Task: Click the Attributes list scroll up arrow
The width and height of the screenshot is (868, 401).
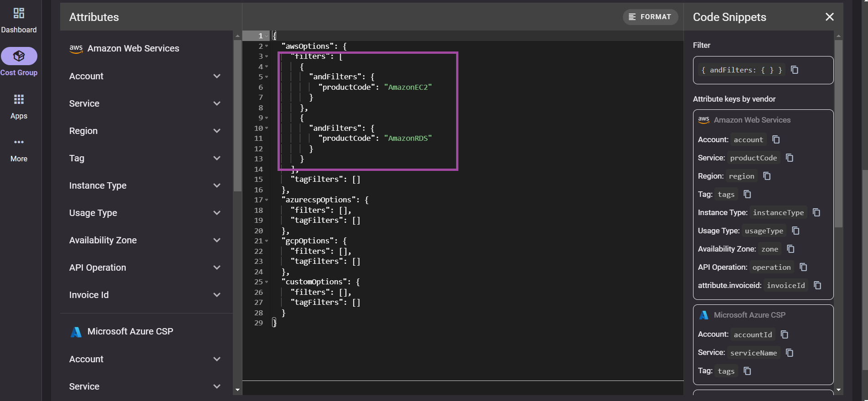Action: 237,36
